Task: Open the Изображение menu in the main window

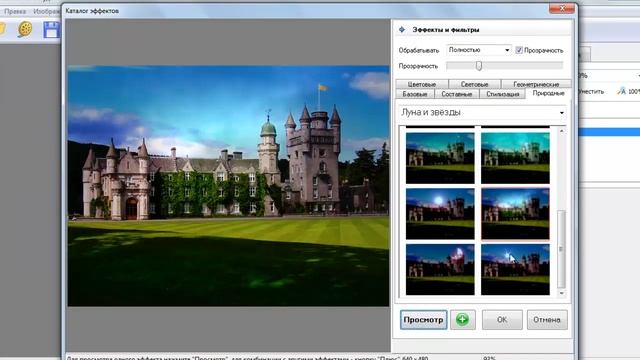Action: tap(47, 11)
